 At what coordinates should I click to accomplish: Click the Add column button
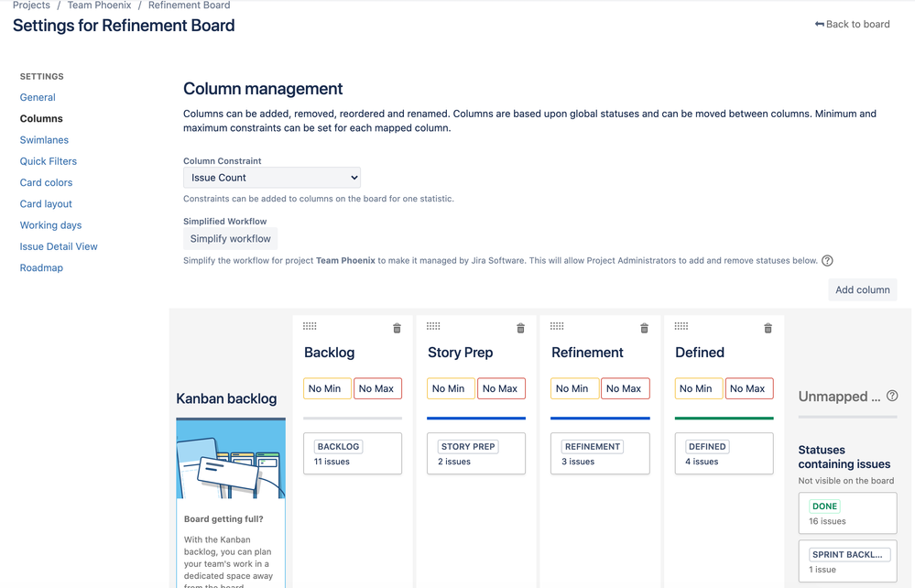(862, 289)
